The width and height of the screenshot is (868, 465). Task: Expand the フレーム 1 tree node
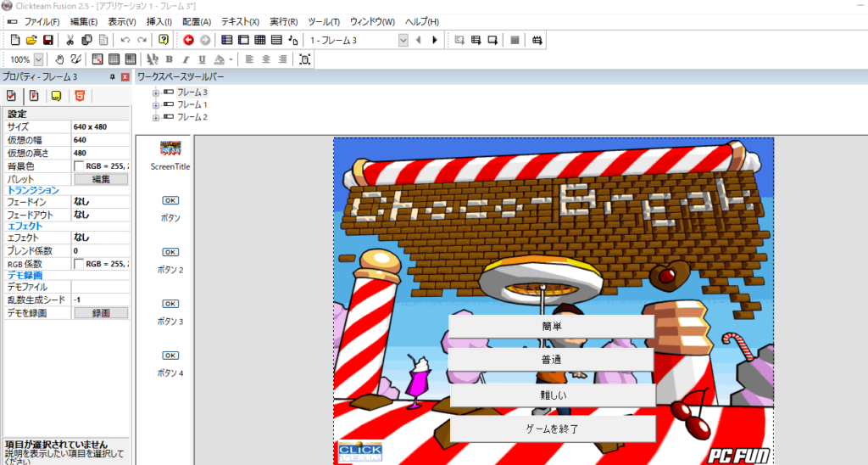pyautogui.click(x=156, y=104)
